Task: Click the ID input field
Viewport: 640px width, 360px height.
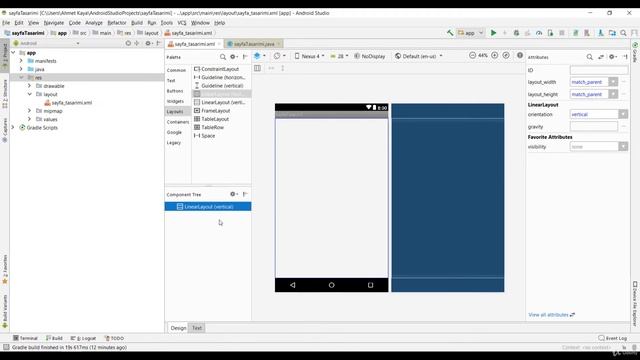Action: pyautogui.click(x=599, y=70)
